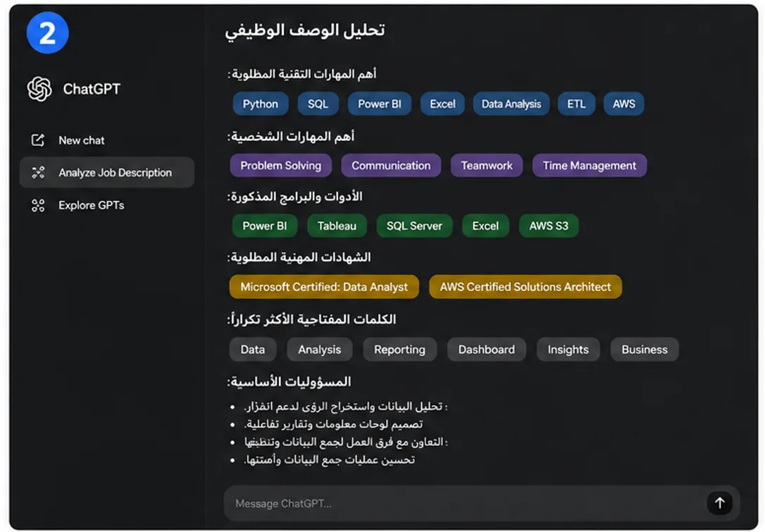The width and height of the screenshot is (765, 532).
Task: Click heading الكلمات المفتاحية الأكثر تكراراً
Action: pos(312,320)
